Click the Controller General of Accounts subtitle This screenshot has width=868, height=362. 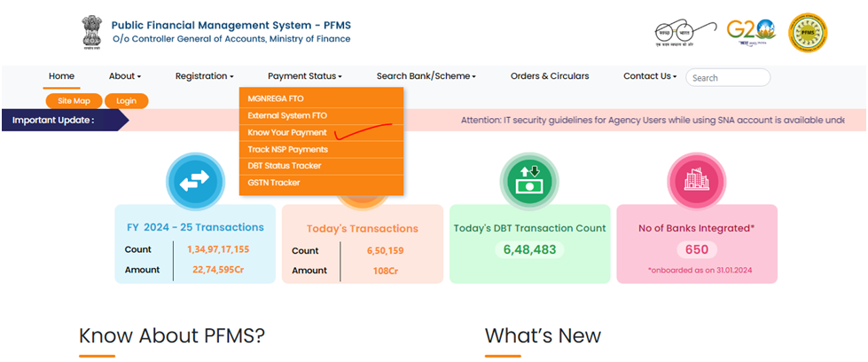coord(231,39)
